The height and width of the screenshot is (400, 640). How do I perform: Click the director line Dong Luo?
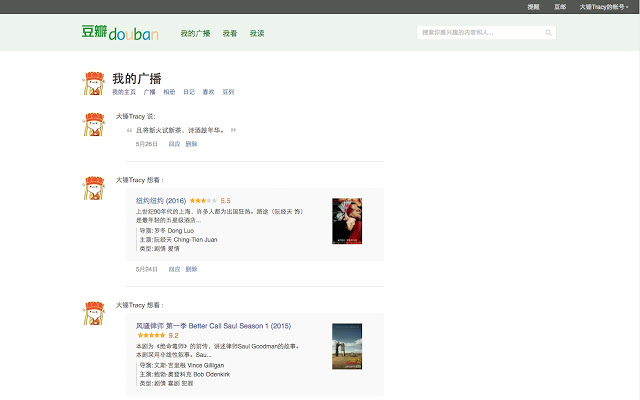[x=167, y=231]
